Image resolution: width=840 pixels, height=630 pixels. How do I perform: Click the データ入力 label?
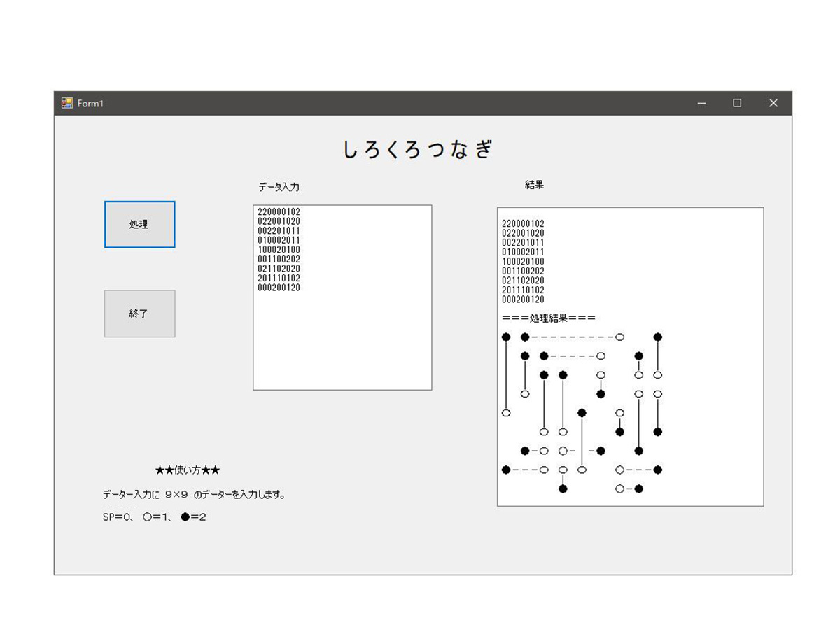click(x=279, y=187)
